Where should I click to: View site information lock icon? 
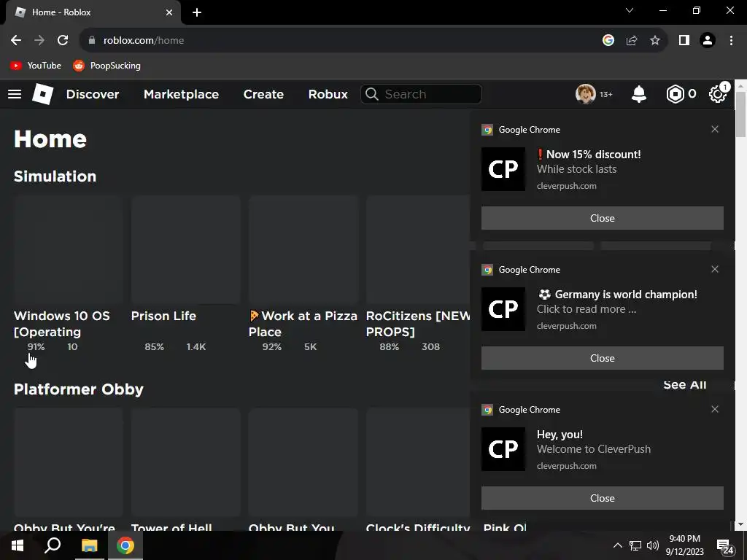point(92,40)
